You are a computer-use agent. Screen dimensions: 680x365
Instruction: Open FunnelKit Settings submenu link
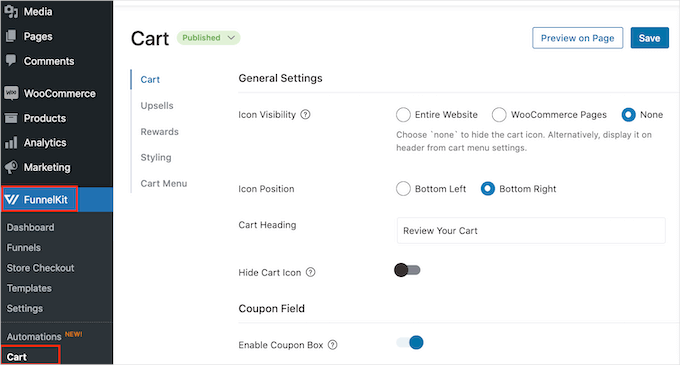pyautogui.click(x=25, y=309)
